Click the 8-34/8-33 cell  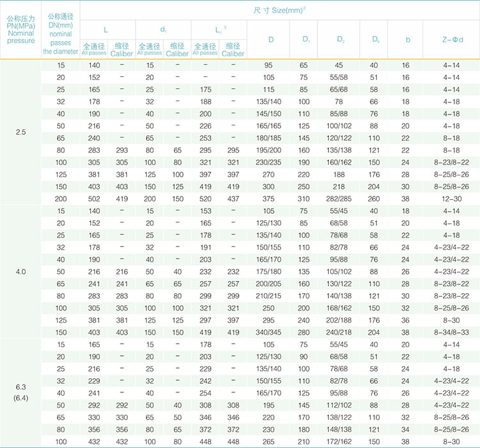click(x=452, y=333)
